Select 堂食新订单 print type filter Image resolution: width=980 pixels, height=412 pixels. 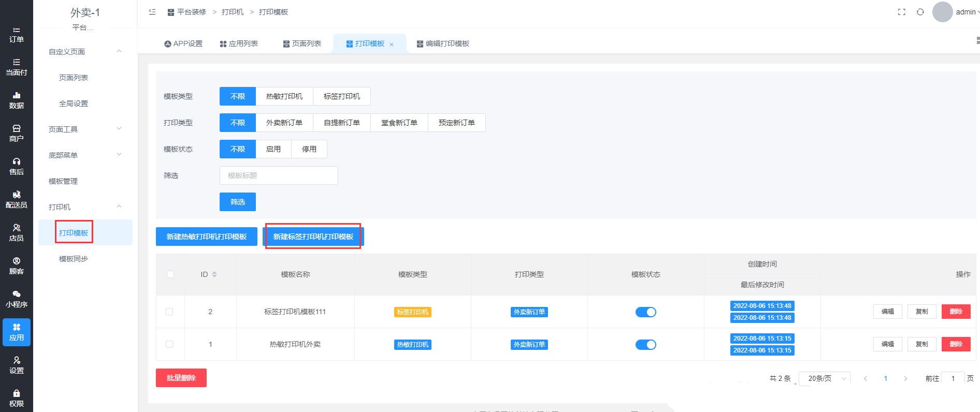[x=399, y=123]
